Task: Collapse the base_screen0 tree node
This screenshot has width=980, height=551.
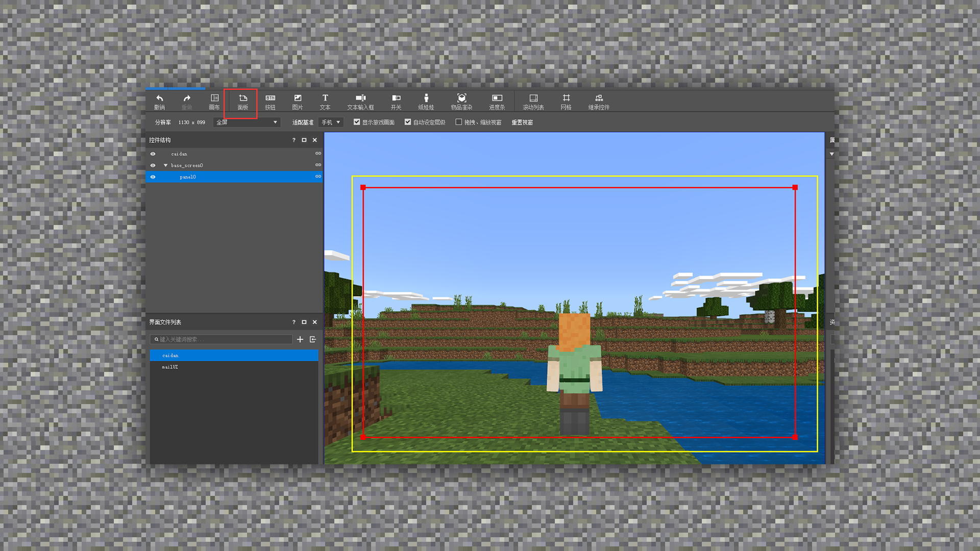Action: click(165, 165)
